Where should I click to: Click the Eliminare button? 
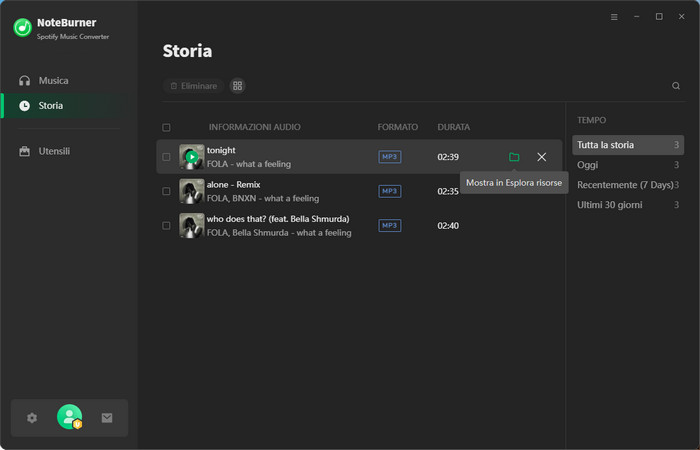click(194, 86)
